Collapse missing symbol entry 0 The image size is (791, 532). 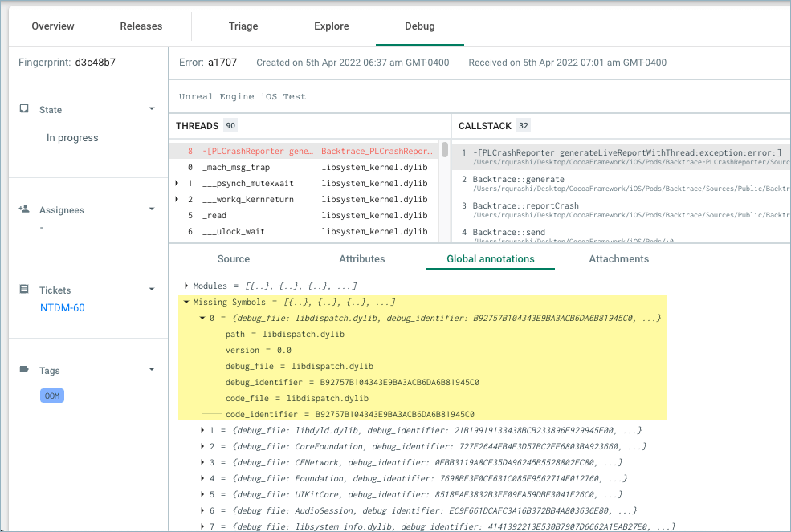pyautogui.click(x=202, y=319)
